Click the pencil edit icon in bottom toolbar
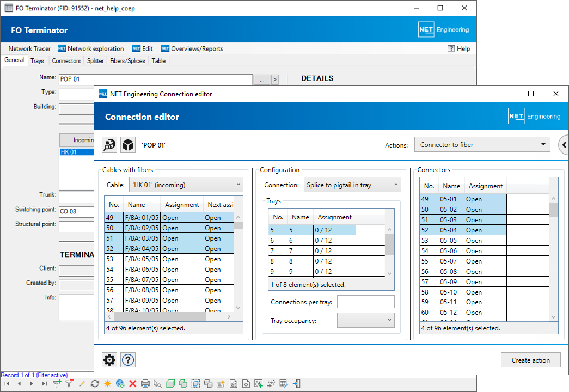The width and height of the screenshot is (569, 392). [x=82, y=384]
